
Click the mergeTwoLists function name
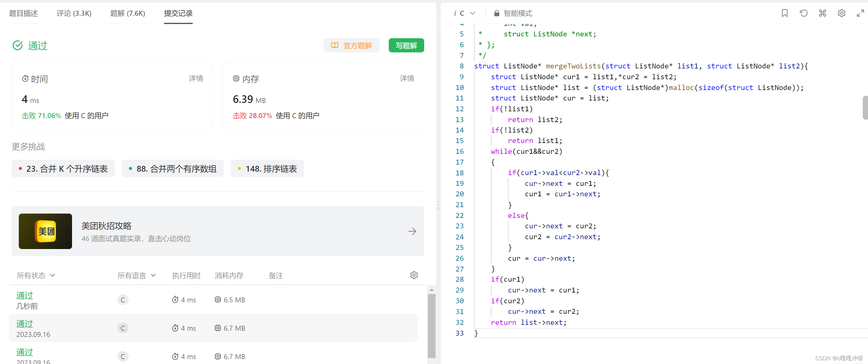point(573,66)
